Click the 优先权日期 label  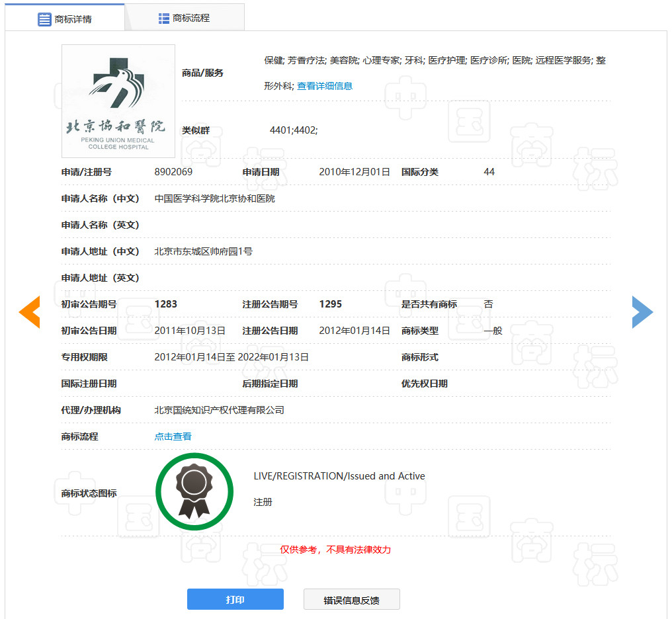pyautogui.click(x=424, y=384)
